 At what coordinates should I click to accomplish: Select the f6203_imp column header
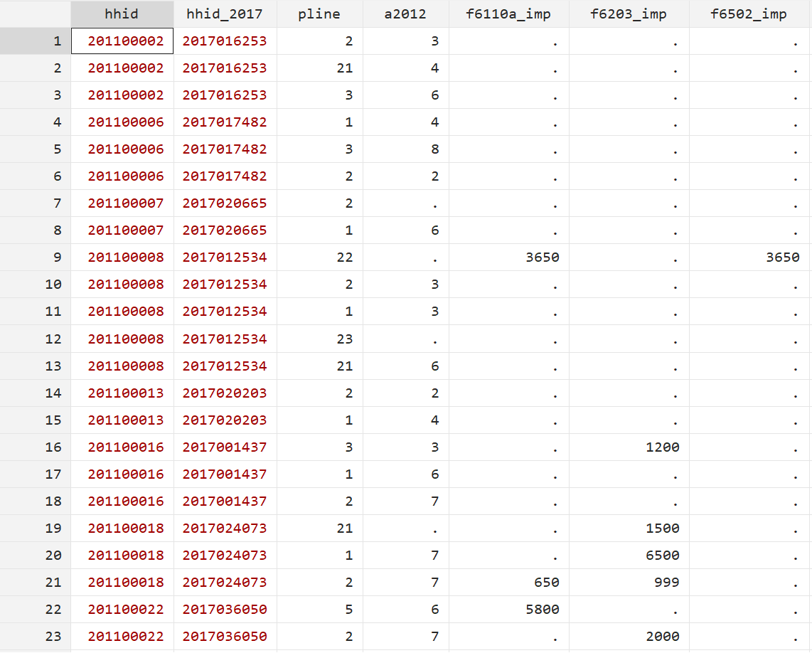tap(629, 14)
